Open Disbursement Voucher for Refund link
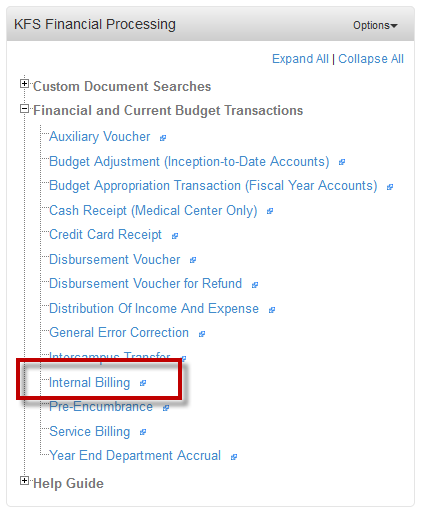Image resolution: width=426 pixels, height=513 pixels. [145, 284]
